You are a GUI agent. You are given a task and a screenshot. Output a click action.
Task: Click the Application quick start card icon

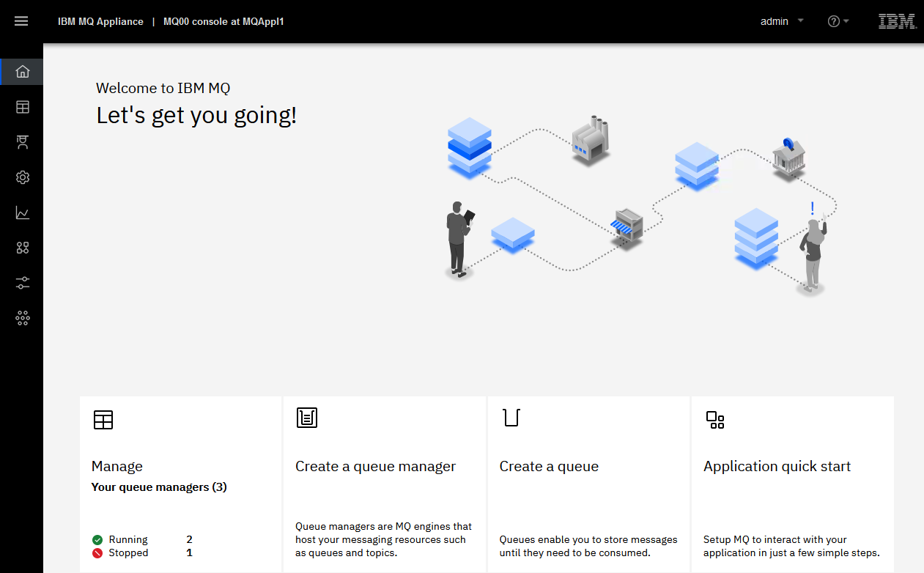tap(715, 420)
